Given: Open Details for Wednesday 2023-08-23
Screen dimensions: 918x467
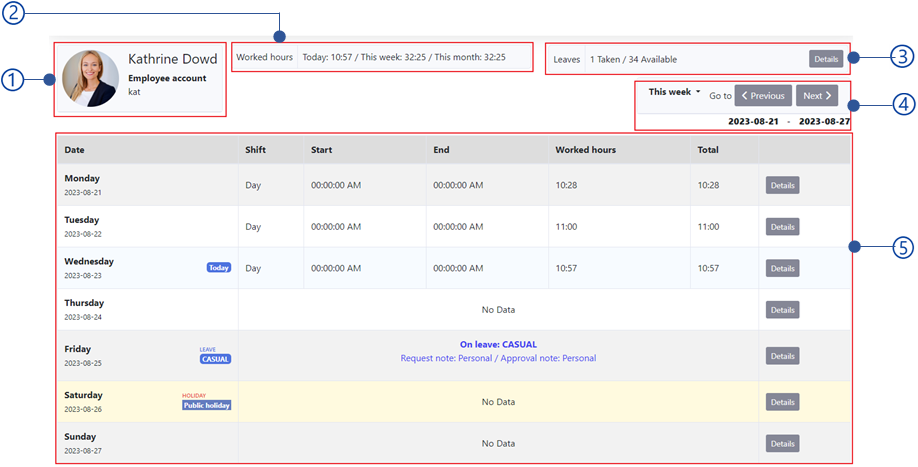Looking at the screenshot, I should point(782,268).
